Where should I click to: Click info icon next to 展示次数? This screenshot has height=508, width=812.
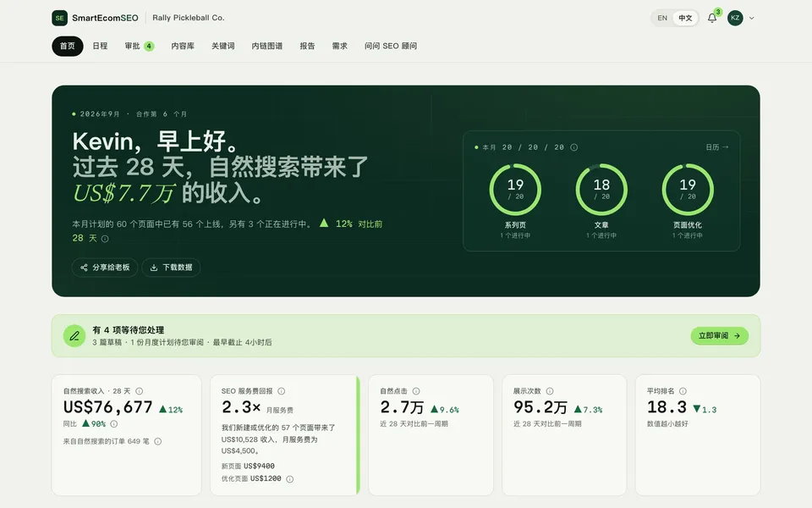[x=550, y=391]
